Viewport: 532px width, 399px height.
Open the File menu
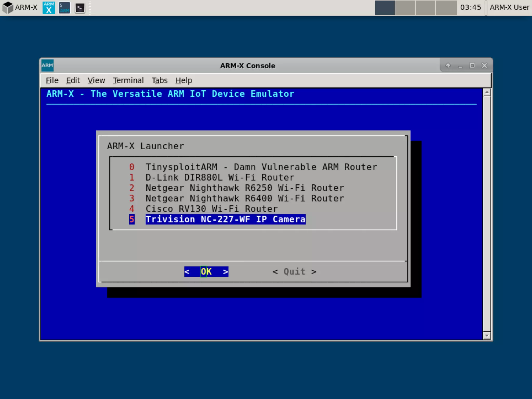click(52, 81)
